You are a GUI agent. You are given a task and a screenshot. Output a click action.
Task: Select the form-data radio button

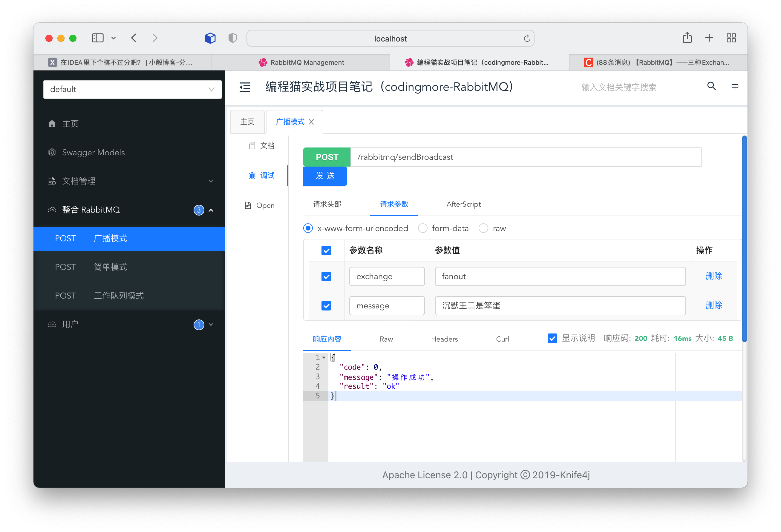(x=422, y=228)
